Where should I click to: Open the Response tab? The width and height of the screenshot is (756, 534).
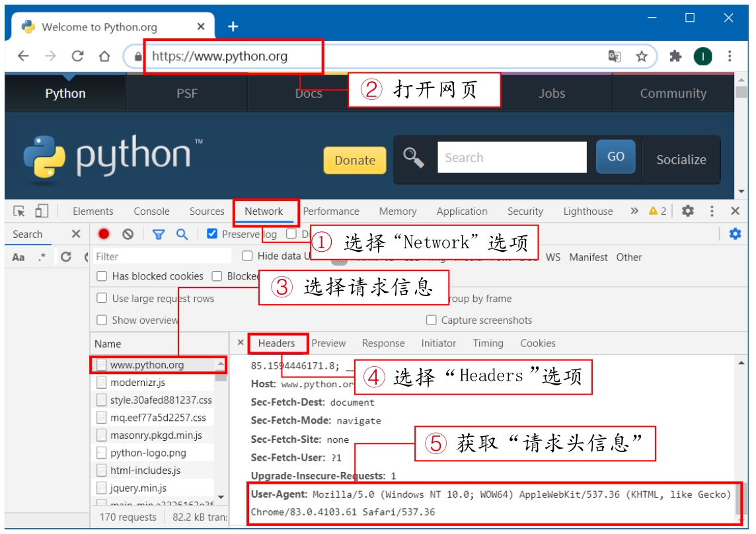click(383, 343)
